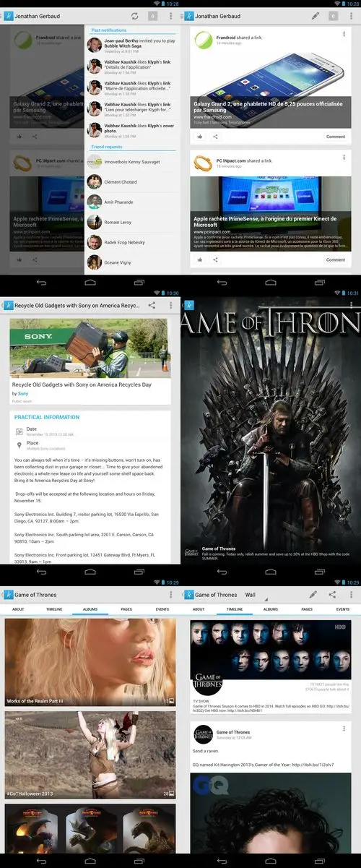Select the highlighted ALBUMS tab

90,609
